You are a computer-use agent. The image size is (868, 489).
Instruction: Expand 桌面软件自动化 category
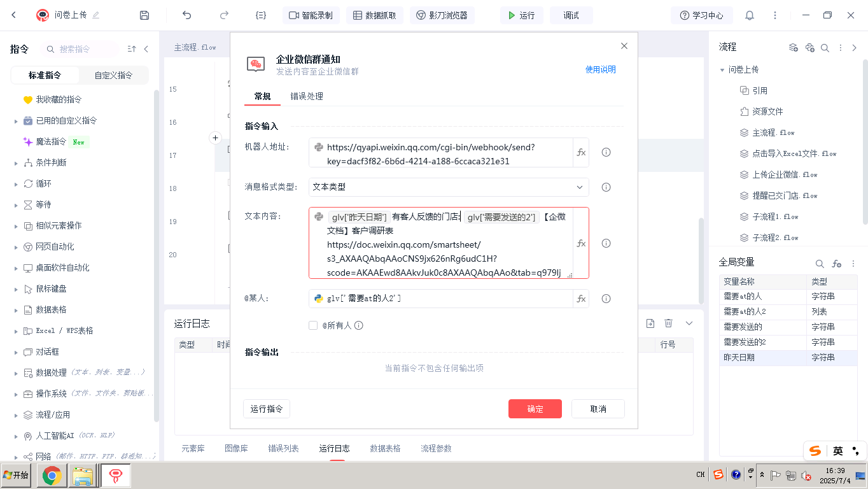tap(15, 267)
